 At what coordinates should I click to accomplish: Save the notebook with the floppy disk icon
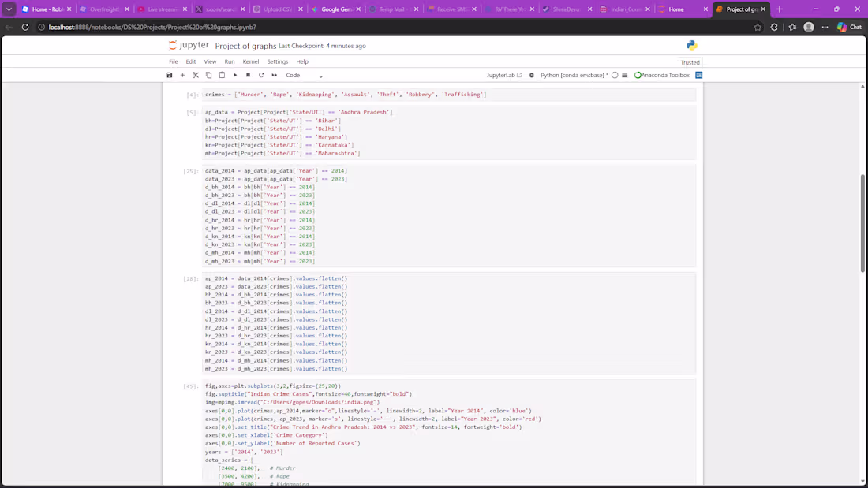click(x=170, y=75)
